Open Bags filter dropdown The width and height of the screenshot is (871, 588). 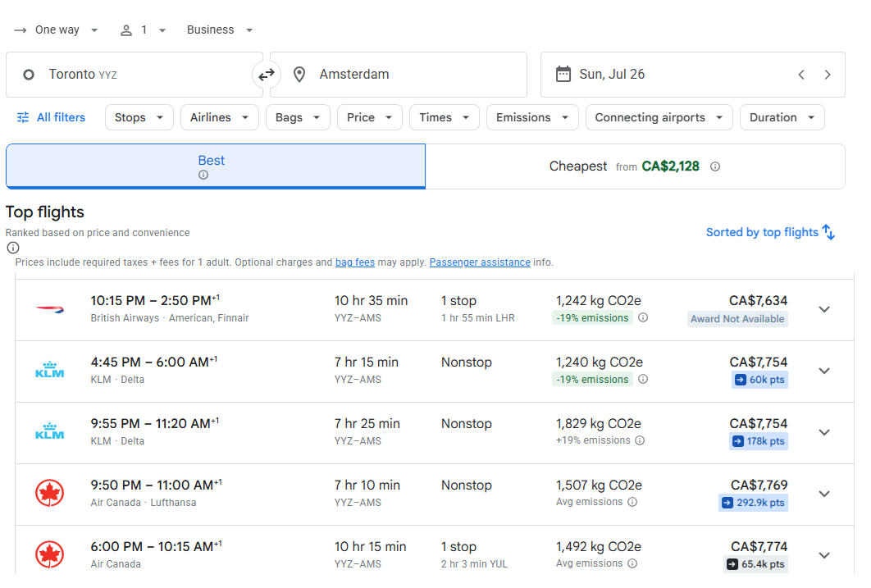[x=299, y=117]
